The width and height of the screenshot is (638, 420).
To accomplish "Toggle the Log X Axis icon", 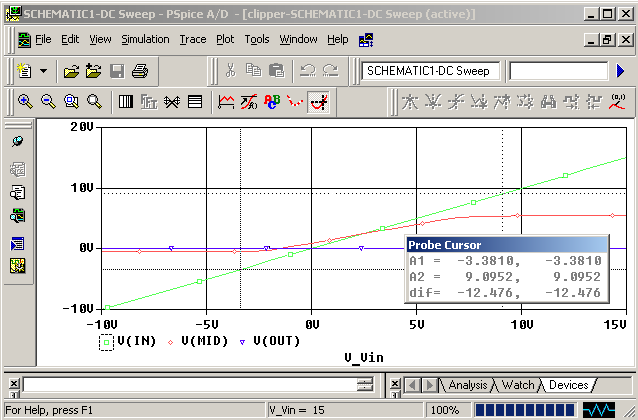I will [x=126, y=101].
